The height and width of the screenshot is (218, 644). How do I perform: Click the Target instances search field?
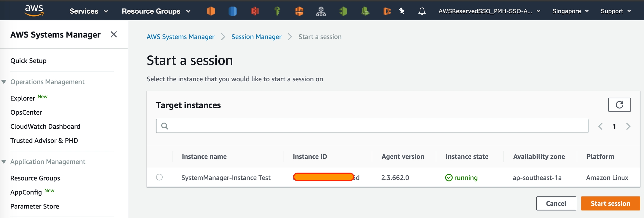pos(372,126)
